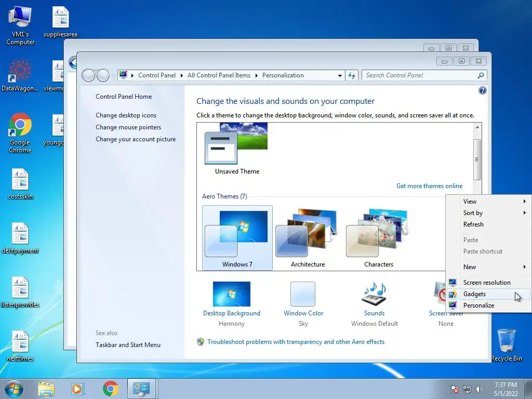This screenshot has width=532, height=399.
Task: Choose Gadgets from context menu
Action: click(488, 294)
